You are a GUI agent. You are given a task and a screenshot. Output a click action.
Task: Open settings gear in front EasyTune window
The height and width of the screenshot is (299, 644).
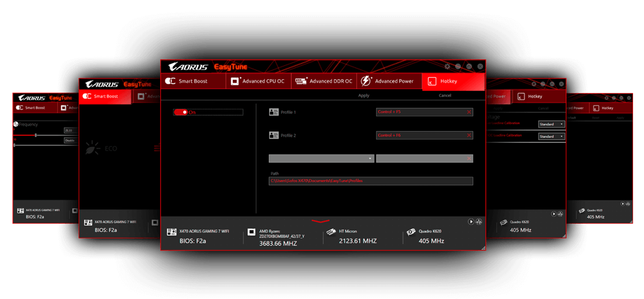[x=447, y=66]
